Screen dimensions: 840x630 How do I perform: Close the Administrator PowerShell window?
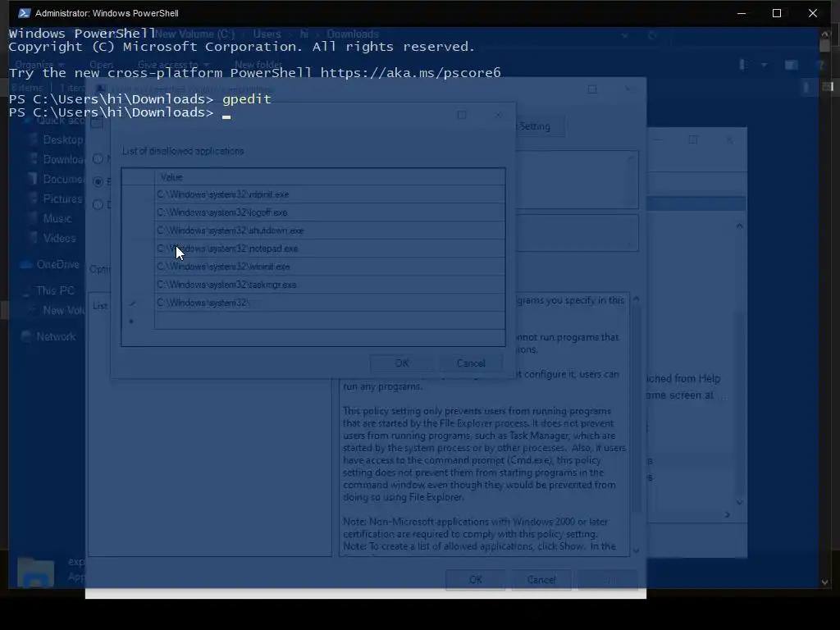pyautogui.click(x=813, y=13)
